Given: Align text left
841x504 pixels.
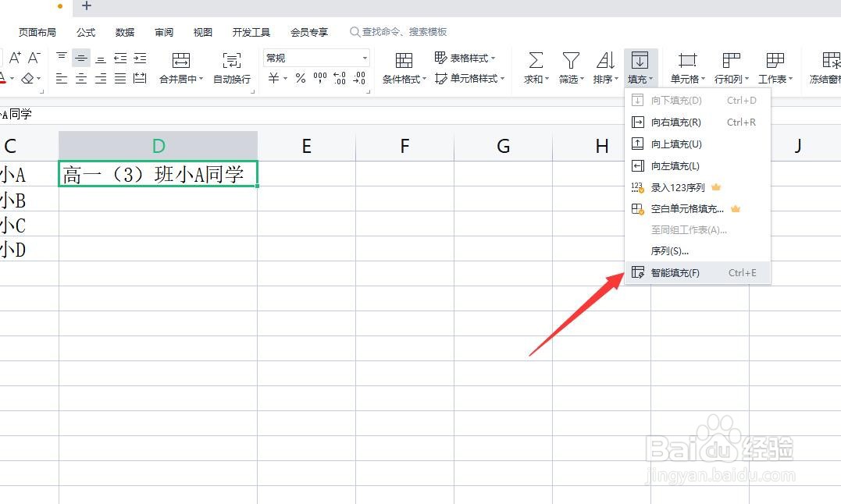Looking at the screenshot, I should click(62, 79).
